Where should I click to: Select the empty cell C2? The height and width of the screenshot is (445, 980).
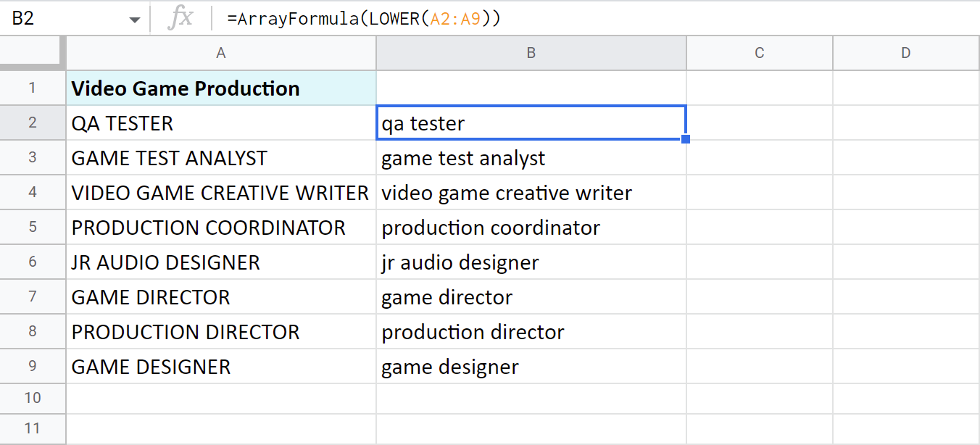[x=759, y=122]
